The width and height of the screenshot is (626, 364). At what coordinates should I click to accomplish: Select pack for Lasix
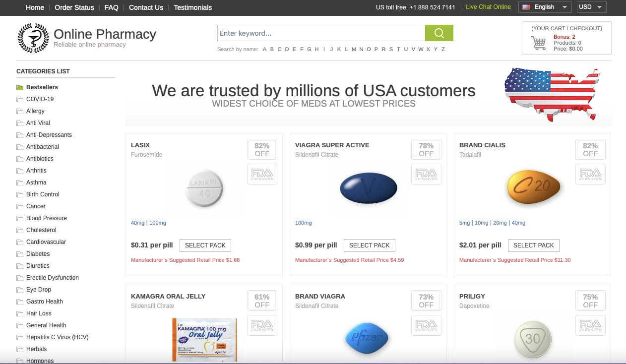[205, 245]
